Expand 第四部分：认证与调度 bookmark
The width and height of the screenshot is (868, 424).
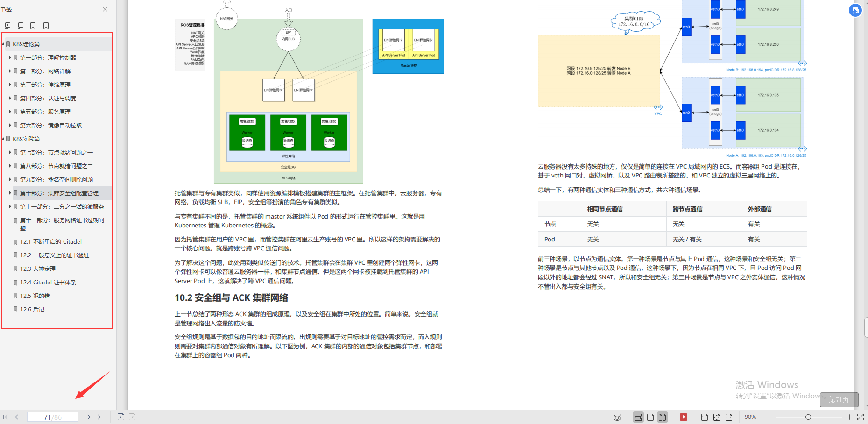point(10,99)
